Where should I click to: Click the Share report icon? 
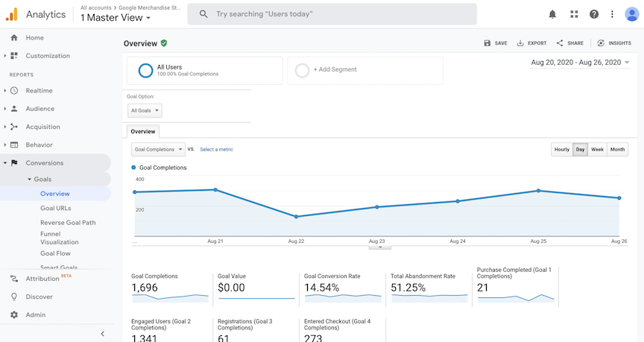[x=560, y=43]
